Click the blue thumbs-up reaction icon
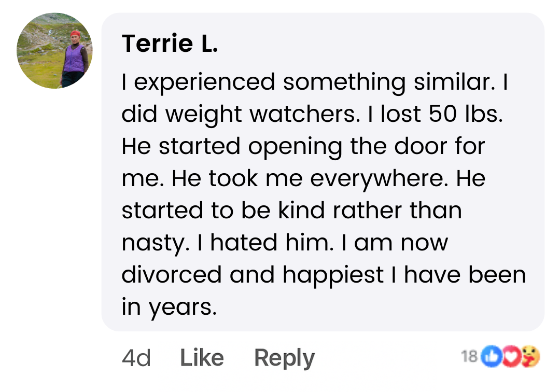560x392 pixels. (x=492, y=356)
